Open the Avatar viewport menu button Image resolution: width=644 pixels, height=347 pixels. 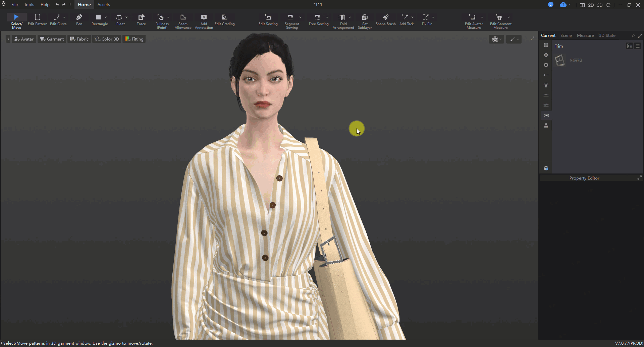24,39
